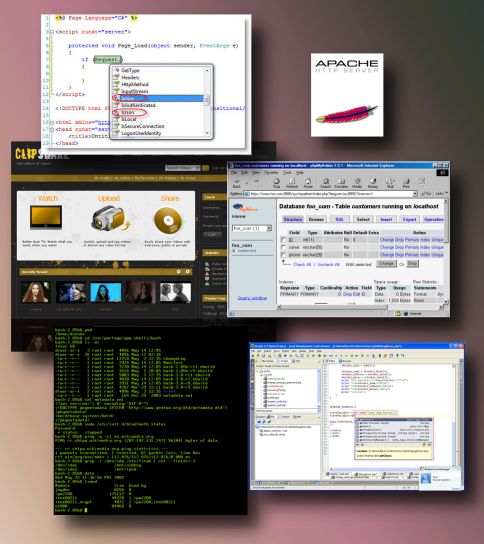Click the phpMyAdmin logo in the sidebar

click(x=245, y=208)
